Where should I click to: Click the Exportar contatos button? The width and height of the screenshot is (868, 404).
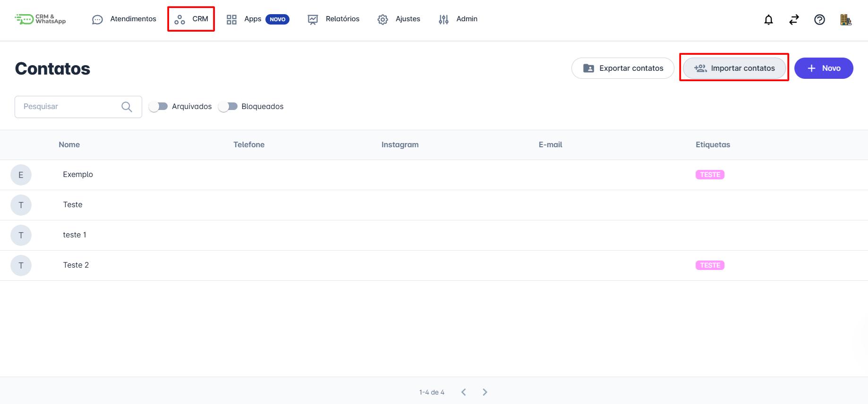pos(622,68)
